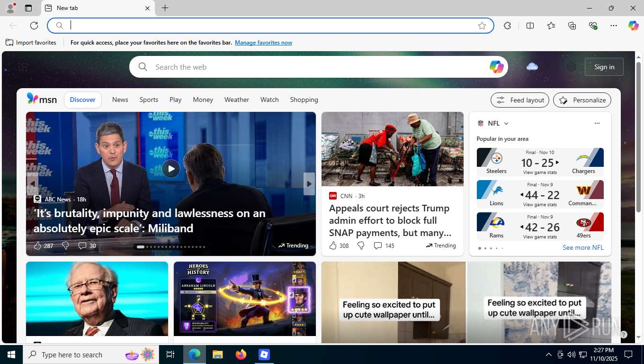View Steelers vs Chargers game stats
The width and height of the screenshot is (644, 364).
tap(540, 173)
